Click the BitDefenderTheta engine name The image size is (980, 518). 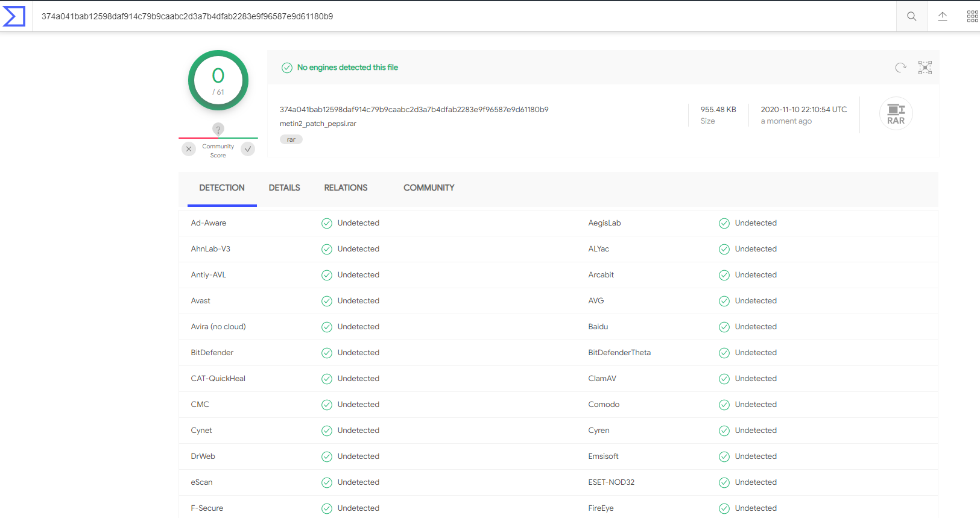[x=619, y=353]
